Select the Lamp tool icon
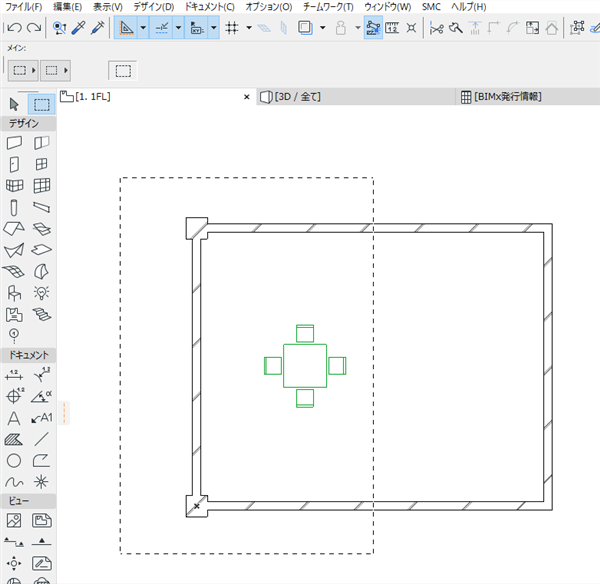 click(x=41, y=293)
